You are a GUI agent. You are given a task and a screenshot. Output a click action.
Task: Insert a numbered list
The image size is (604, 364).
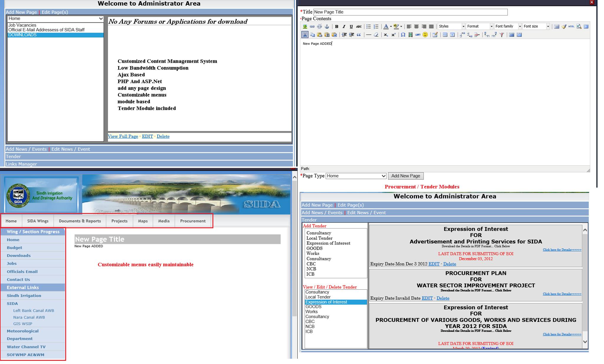coord(376,27)
